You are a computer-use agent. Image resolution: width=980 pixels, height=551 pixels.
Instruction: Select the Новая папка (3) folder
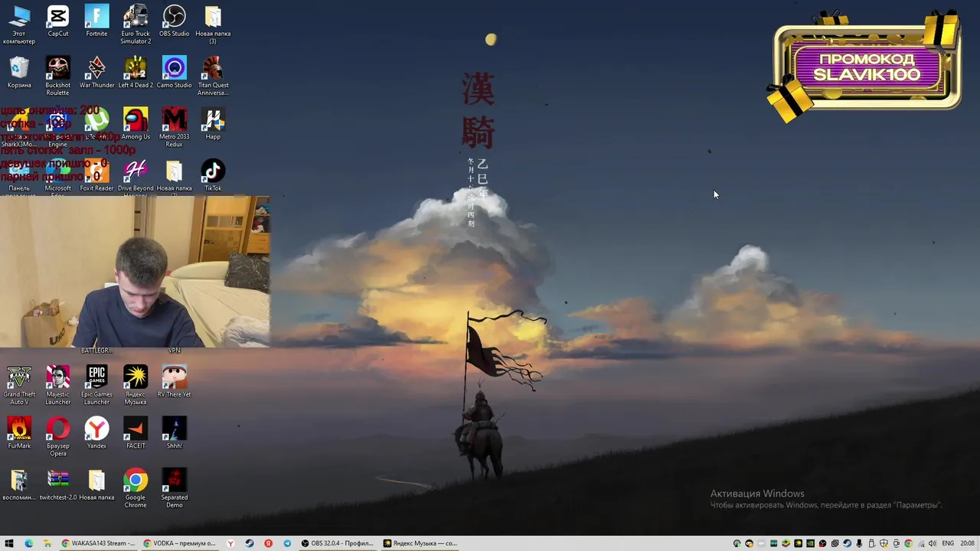click(213, 24)
